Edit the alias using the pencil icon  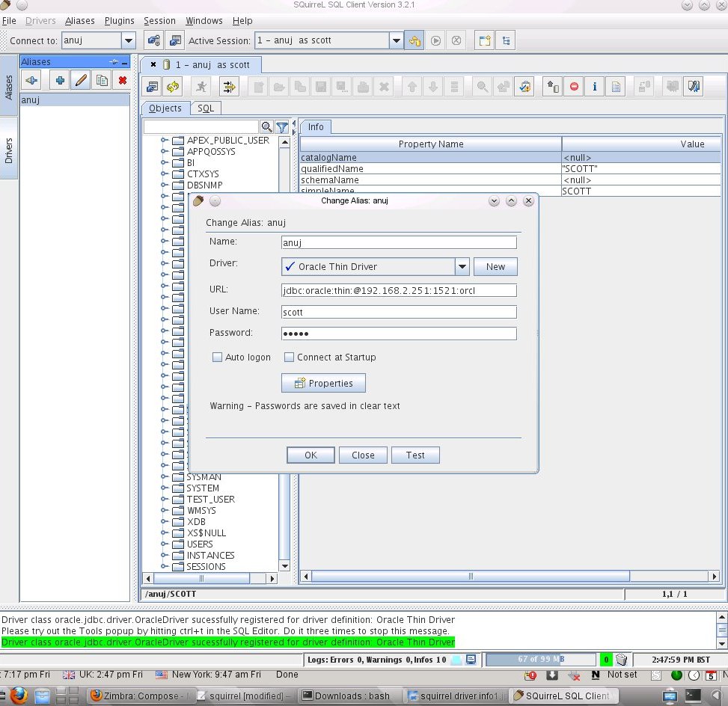point(80,80)
